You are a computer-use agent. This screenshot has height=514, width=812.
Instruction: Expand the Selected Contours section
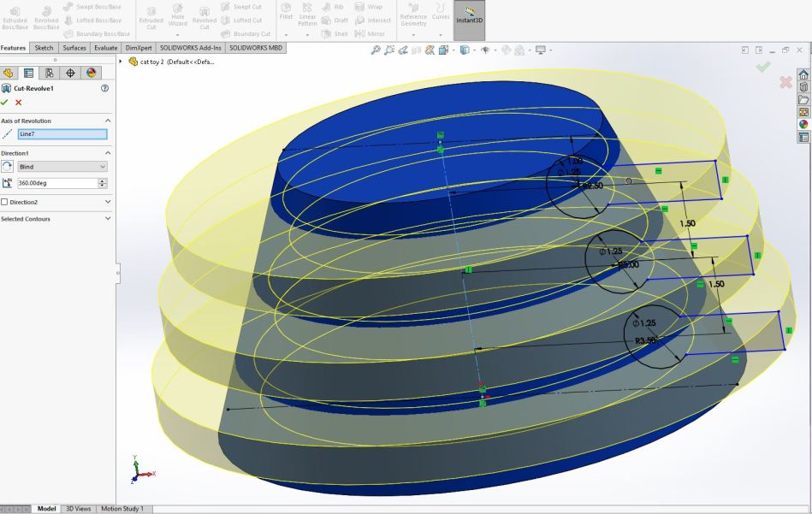coord(108,219)
